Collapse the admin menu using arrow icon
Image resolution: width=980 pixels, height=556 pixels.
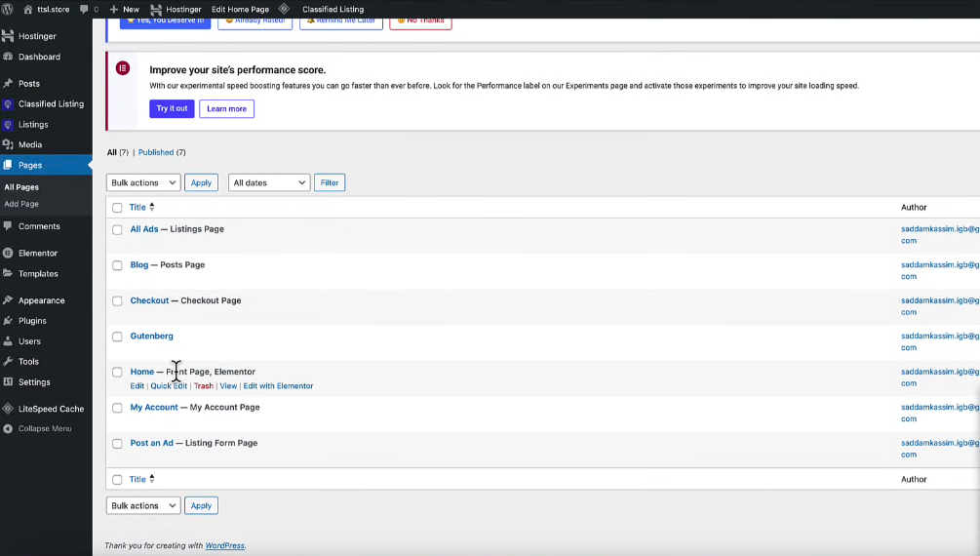(x=8, y=428)
